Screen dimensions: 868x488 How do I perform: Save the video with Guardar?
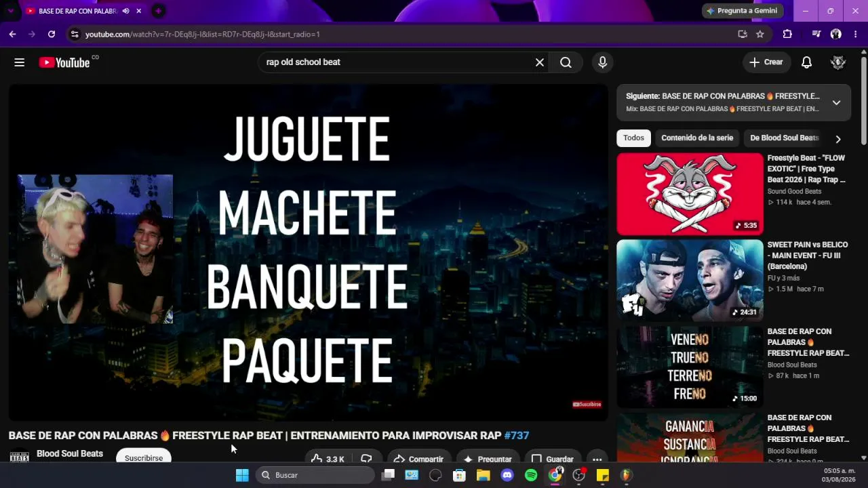tap(552, 457)
